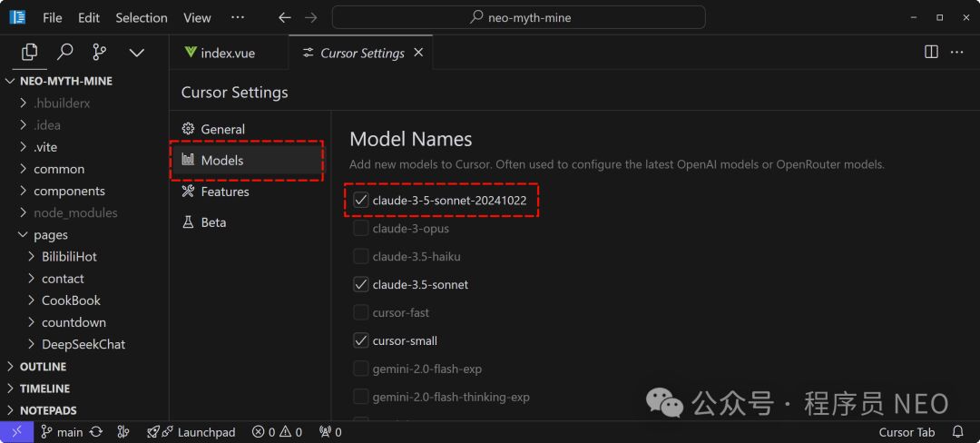Open the Explorer files icon in sidebar
The image size is (980, 443).
click(x=30, y=53)
